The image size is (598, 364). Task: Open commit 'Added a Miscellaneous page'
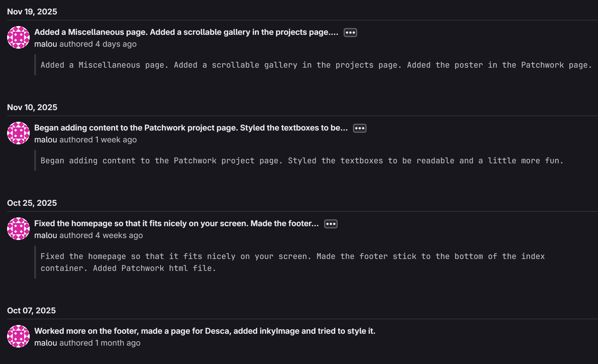[186, 32]
